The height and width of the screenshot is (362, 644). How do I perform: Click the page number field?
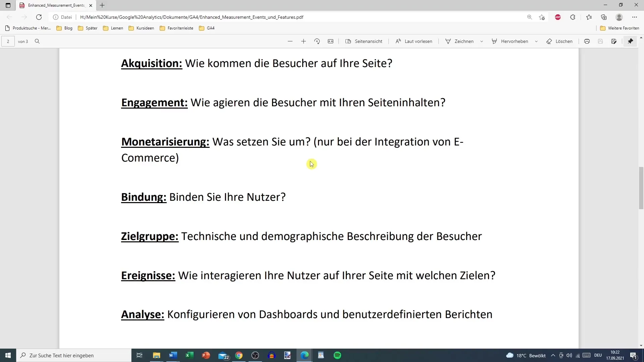click(x=8, y=41)
